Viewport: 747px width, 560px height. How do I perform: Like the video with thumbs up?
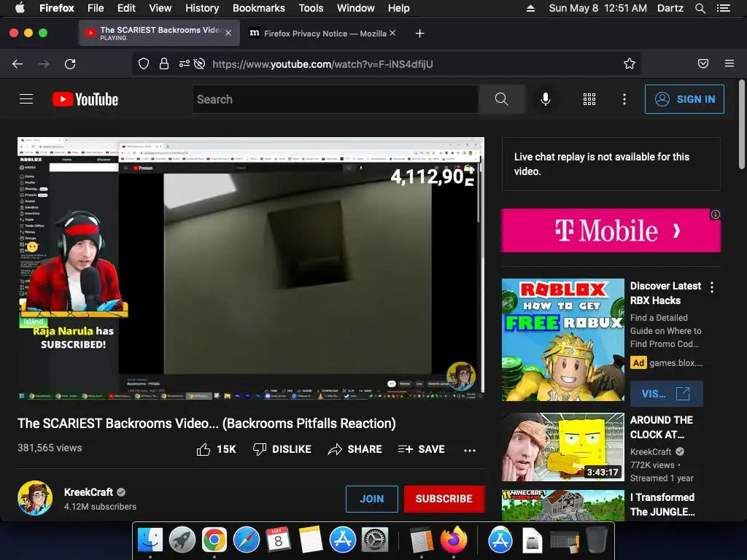pos(216,449)
